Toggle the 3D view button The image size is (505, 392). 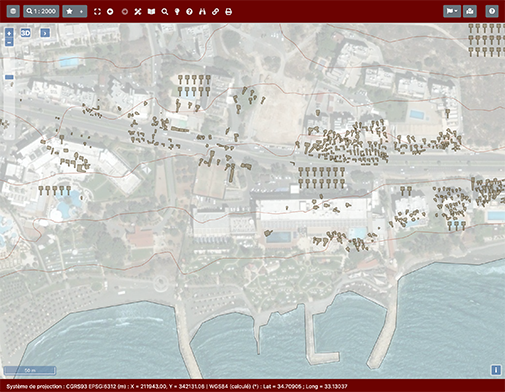(x=26, y=33)
